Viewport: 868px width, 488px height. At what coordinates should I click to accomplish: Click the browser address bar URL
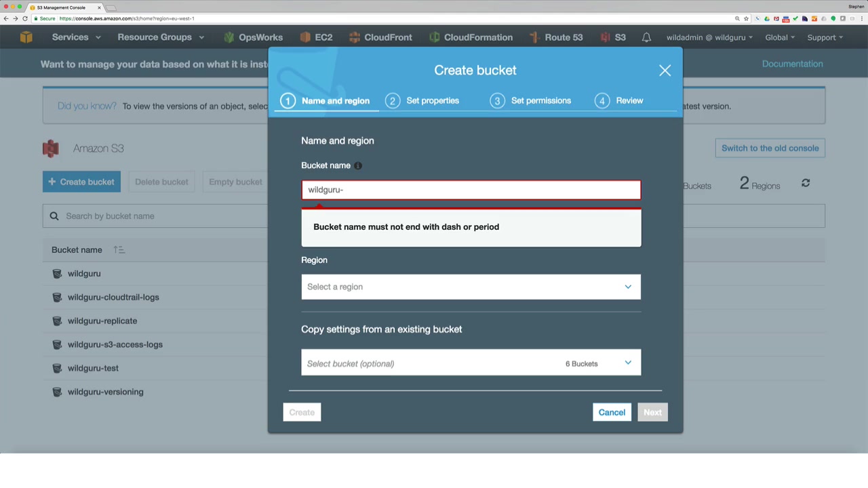tap(127, 18)
